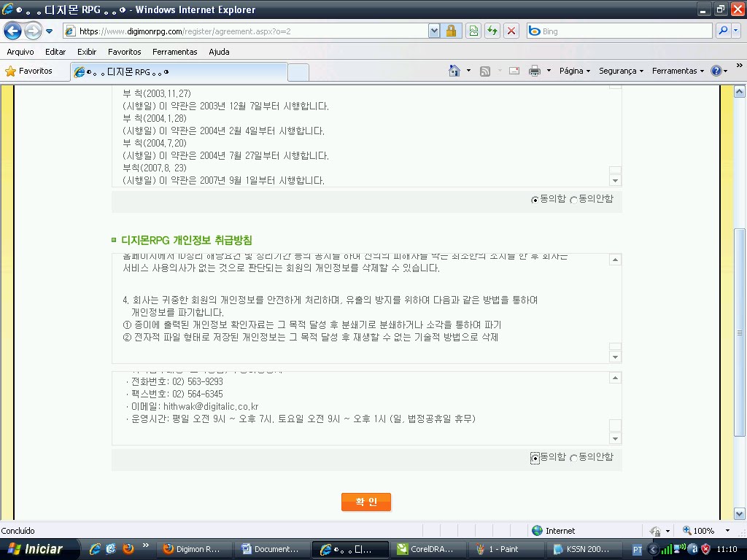
Task: Click the Stop loading red X icon
Action: [x=511, y=31]
